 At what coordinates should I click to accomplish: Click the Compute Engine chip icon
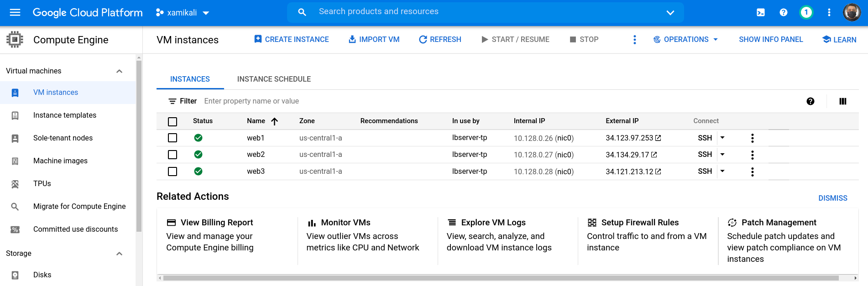pyautogui.click(x=15, y=40)
